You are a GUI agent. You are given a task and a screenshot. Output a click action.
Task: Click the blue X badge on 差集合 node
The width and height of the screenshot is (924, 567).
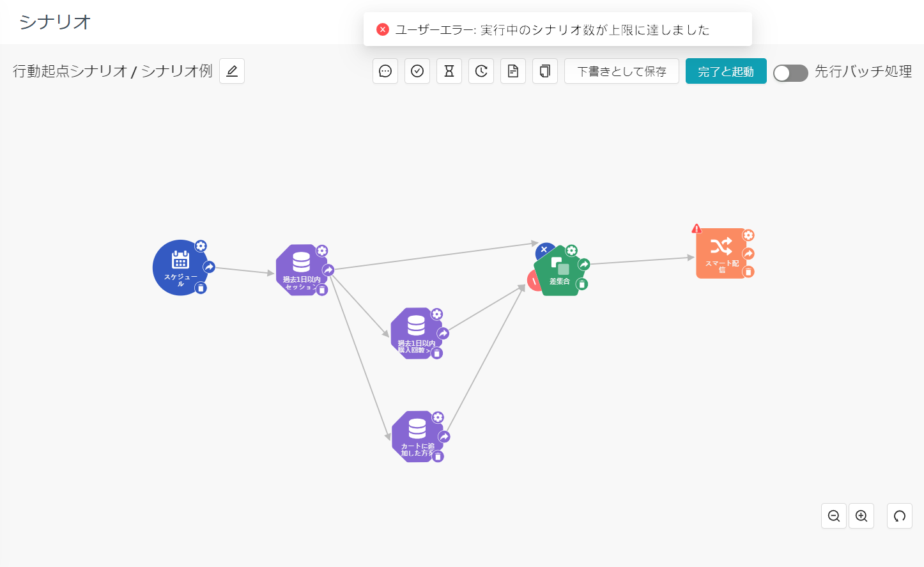(544, 250)
